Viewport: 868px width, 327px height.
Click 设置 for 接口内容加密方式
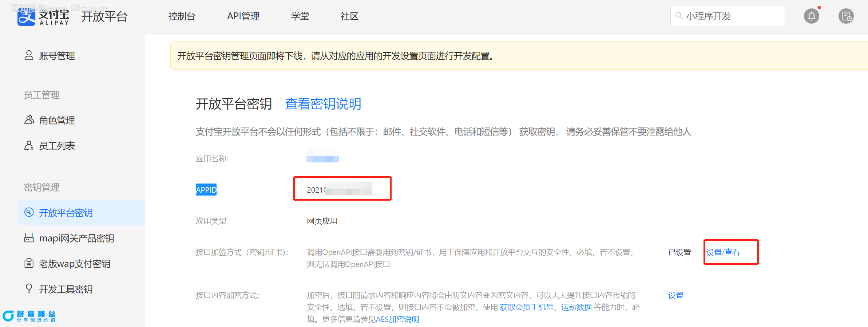click(x=675, y=295)
